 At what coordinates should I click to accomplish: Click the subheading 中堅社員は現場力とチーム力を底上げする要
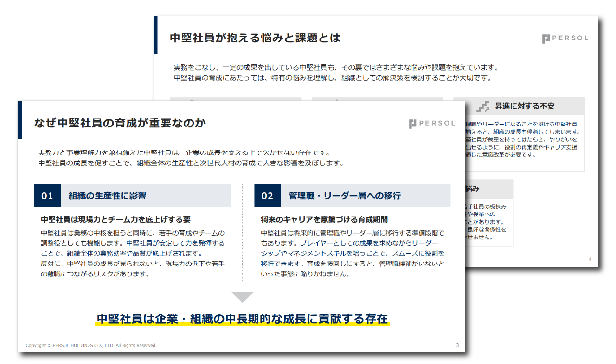[115, 219]
